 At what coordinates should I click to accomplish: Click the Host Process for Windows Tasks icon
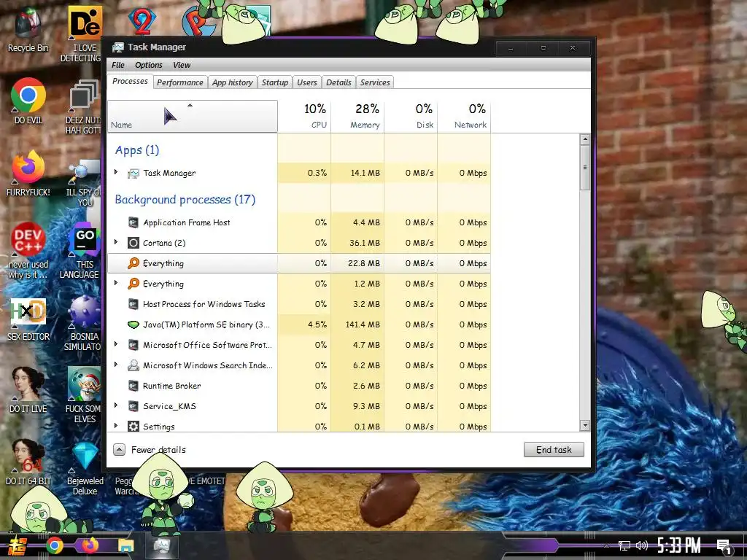point(133,304)
